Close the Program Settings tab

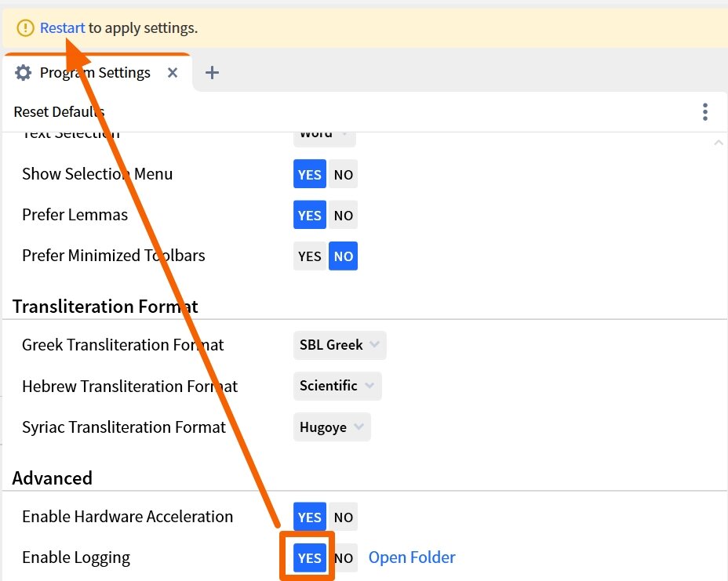(173, 73)
